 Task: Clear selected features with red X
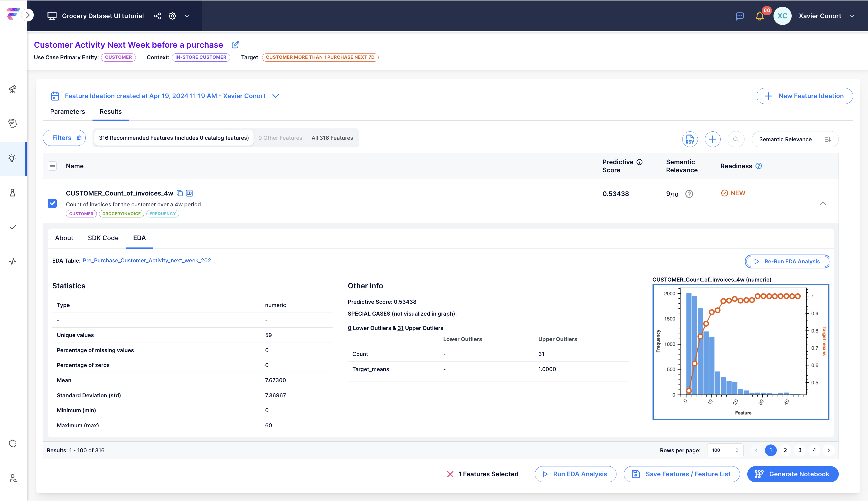pos(450,474)
